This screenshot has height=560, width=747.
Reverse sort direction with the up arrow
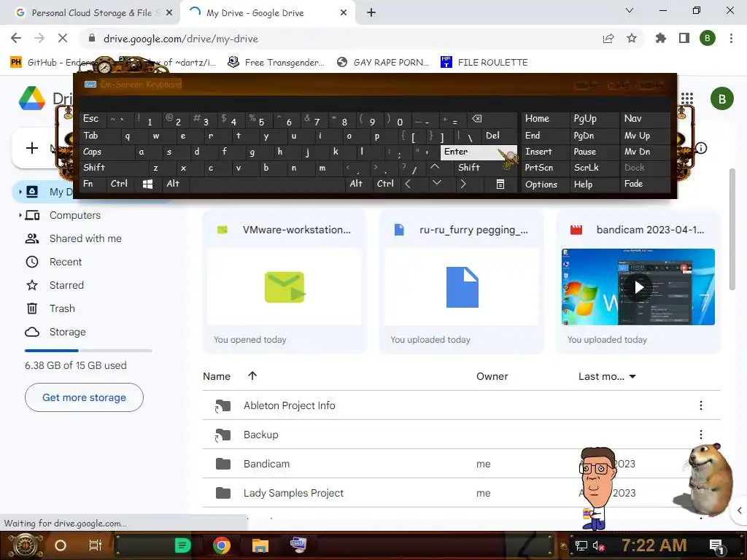[x=252, y=376]
